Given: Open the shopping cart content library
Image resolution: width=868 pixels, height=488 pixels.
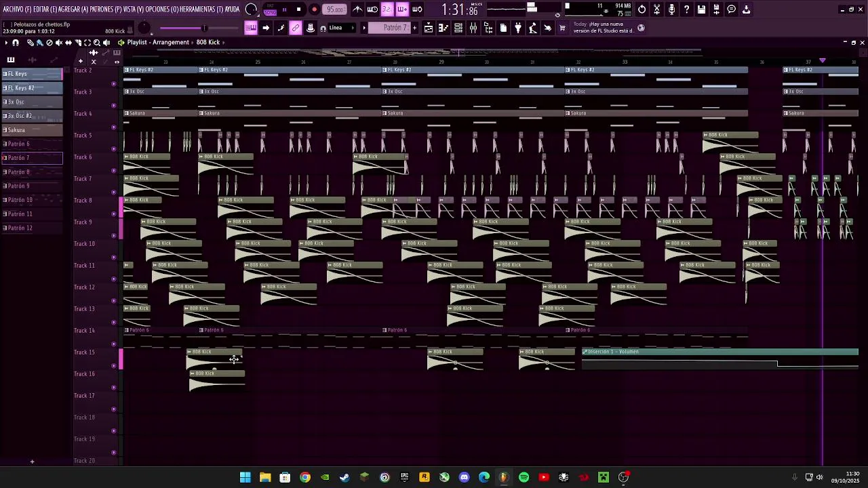Looking at the screenshot, I should 562,28.
